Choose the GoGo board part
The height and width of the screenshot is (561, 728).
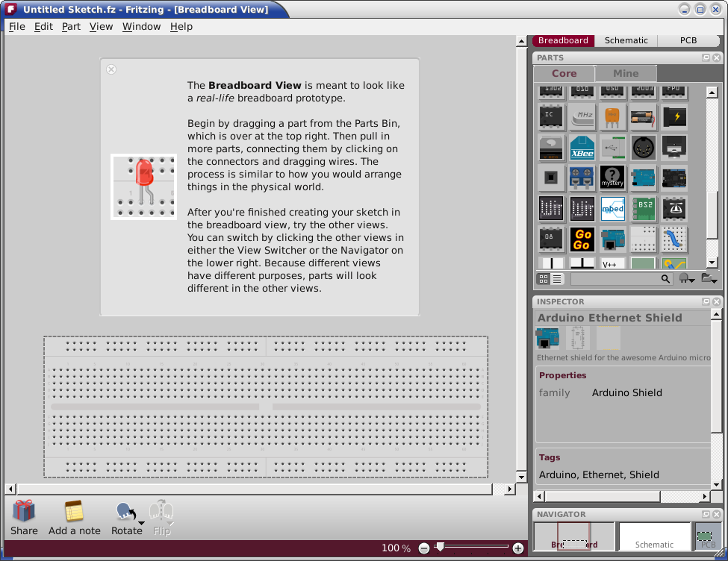click(x=582, y=239)
